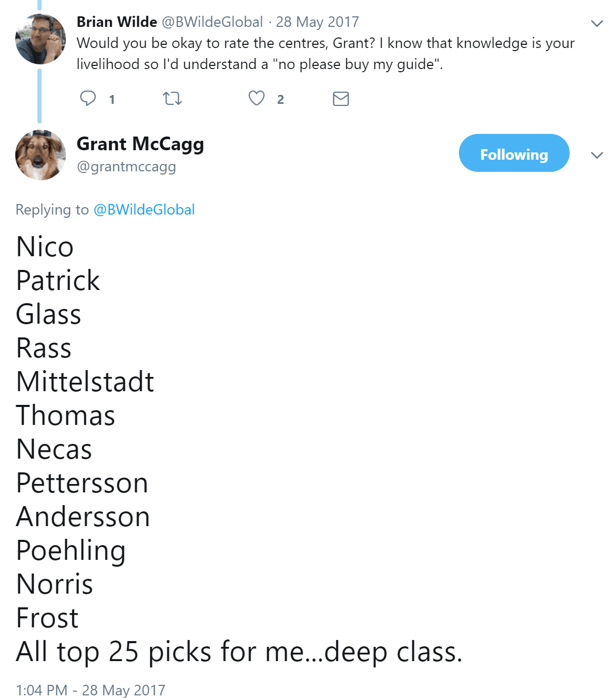This screenshot has width=616, height=698.
Task: Click the "All top 25 picks" line in Grant's reply
Action: point(239,652)
